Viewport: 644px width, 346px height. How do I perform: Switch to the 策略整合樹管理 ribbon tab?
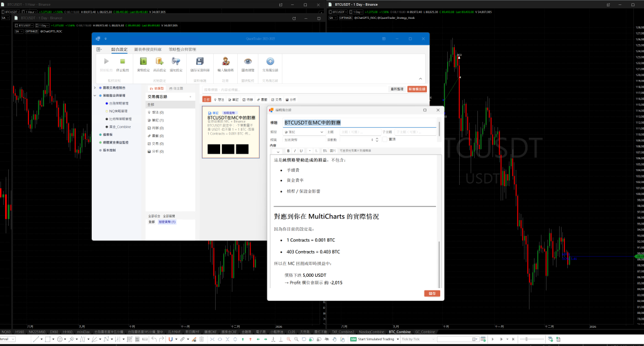[x=182, y=48]
